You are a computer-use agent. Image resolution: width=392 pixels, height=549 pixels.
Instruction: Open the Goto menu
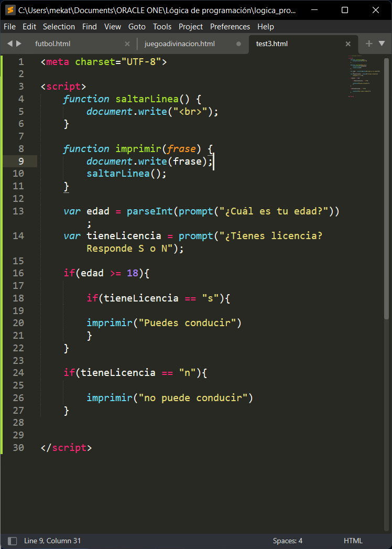[x=137, y=27]
